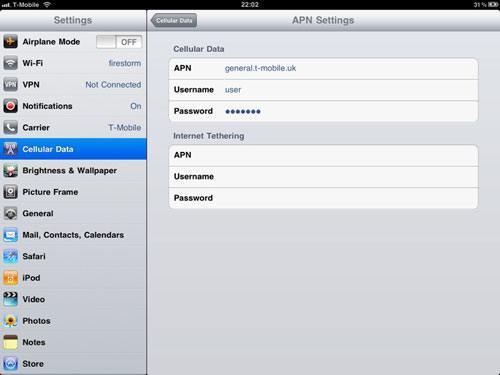
Task: Open Brightness & Wallpaper settings
Action: coord(73,171)
